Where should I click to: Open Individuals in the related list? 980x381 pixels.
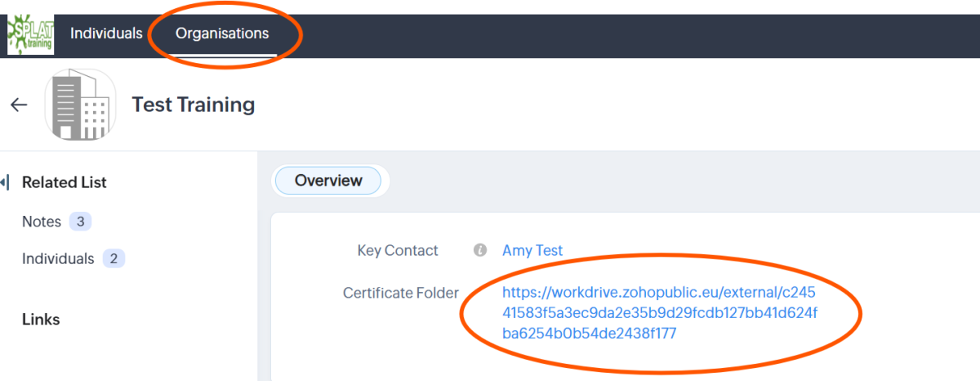click(x=58, y=259)
